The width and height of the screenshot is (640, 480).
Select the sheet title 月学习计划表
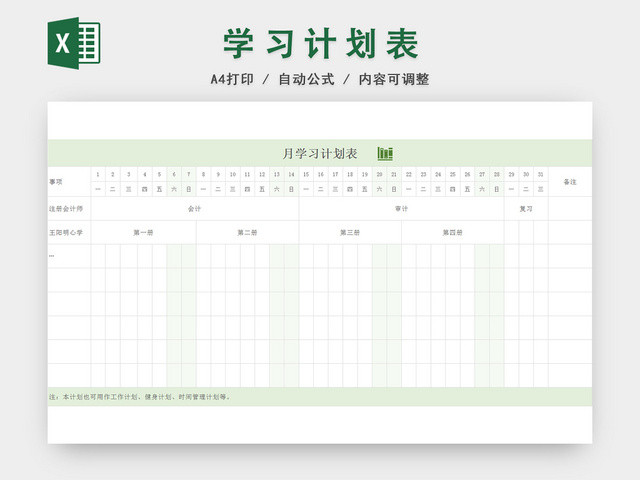[x=320, y=154]
